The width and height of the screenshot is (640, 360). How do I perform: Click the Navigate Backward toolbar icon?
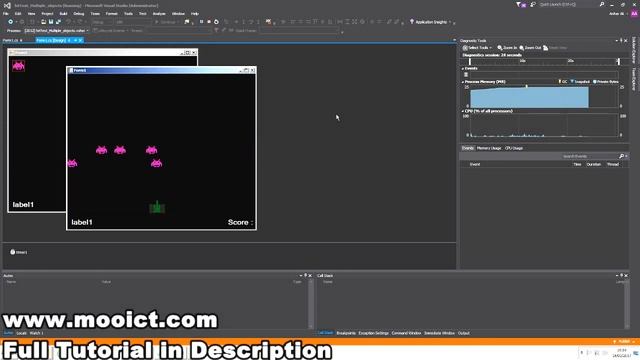click(x=11, y=22)
